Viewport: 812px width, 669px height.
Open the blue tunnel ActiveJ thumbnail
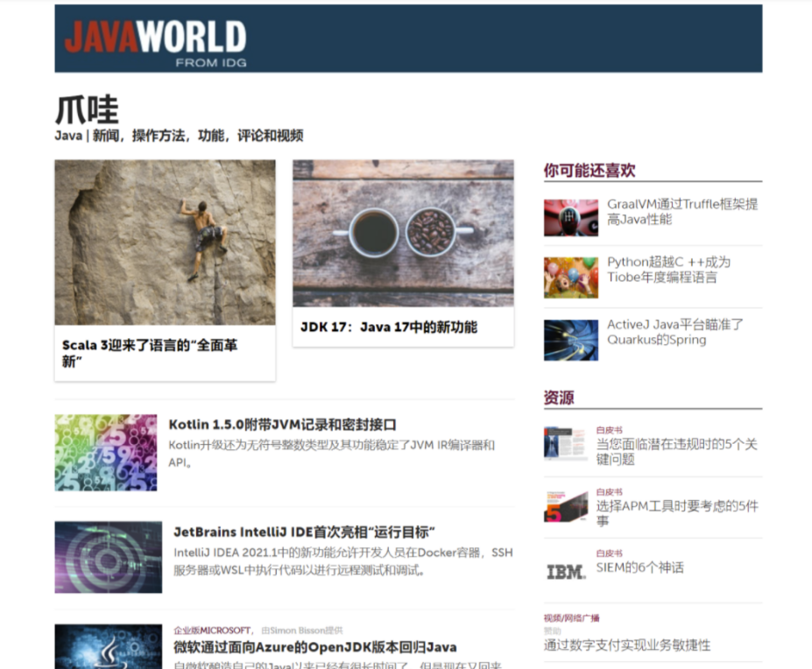pyautogui.click(x=571, y=341)
